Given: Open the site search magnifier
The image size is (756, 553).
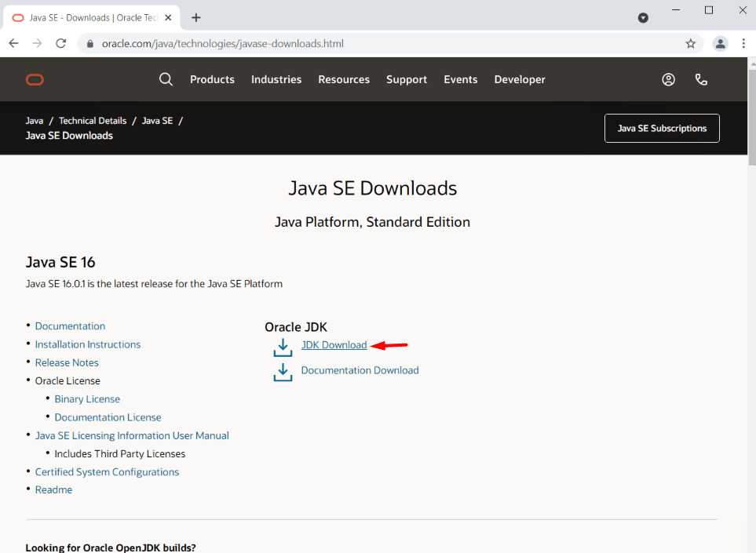Looking at the screenshot, I should [x=166, y=79].
